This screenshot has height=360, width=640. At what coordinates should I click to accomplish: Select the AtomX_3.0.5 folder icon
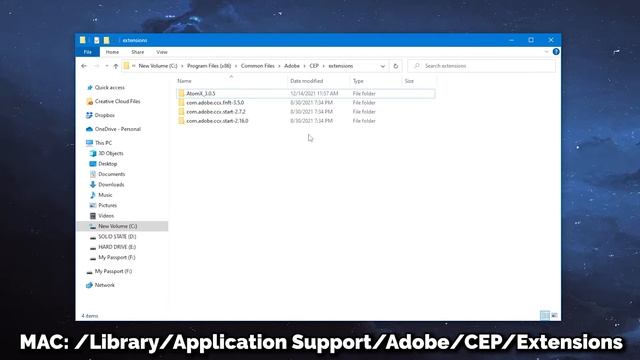(182, 93)
